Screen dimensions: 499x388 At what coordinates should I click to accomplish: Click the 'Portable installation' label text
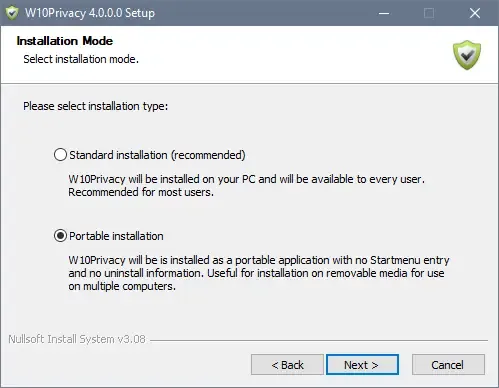coord(116,236)
